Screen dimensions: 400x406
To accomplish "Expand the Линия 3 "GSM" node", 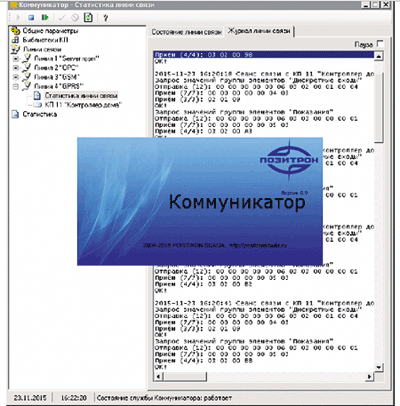I will click(x=16, y=77).
